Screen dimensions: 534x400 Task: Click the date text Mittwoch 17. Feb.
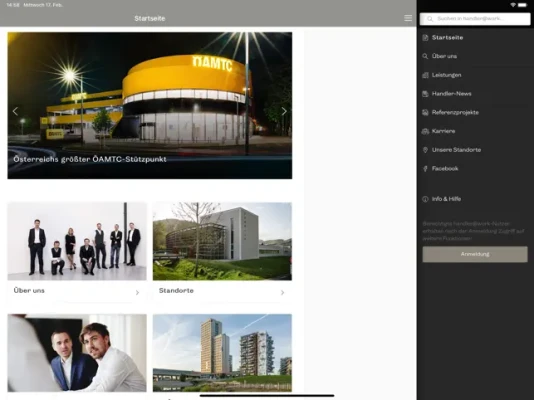(x=43, y=5)
